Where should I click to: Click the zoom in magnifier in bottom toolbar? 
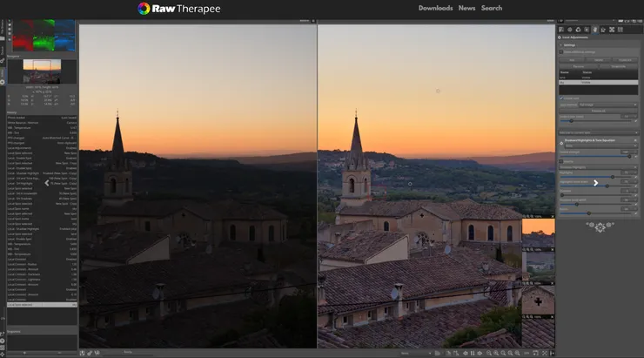(x=496, y=353)
